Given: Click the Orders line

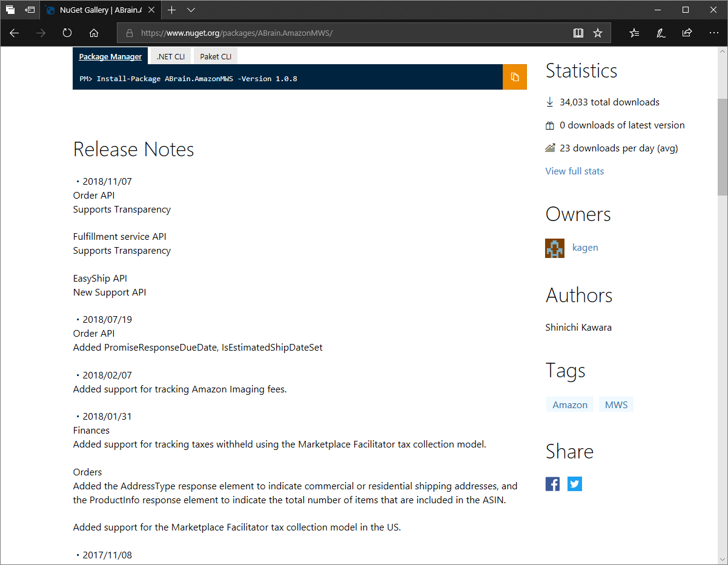Looking at the screenshot, I should [x=87, y=472].
